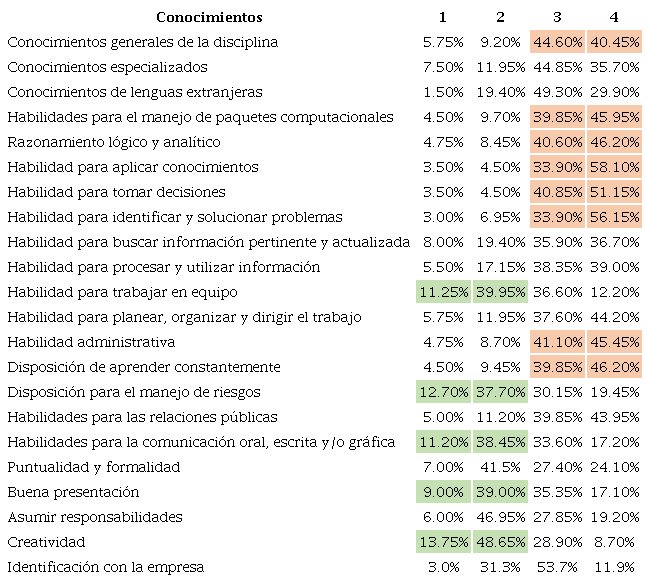This screenshot has height=583, width=647.
Task: Select the 56.15% value cell
Action: [614, 217]
